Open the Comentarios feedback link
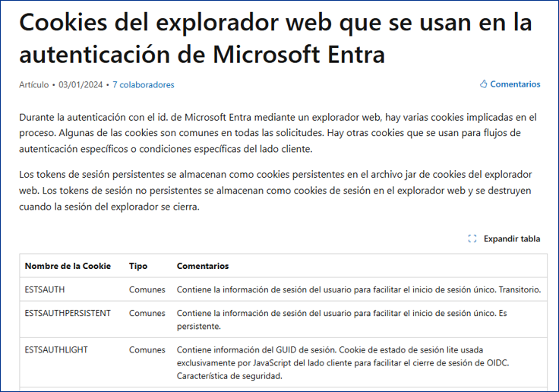The image size is (559, 392). 515,84
